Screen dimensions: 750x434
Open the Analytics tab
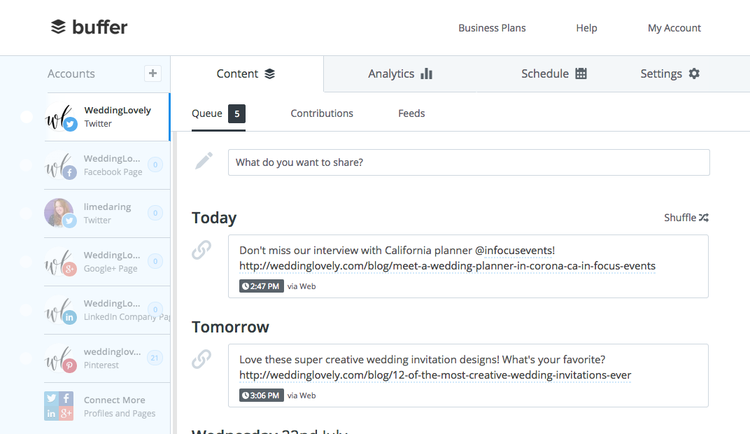tap(400, 74)
